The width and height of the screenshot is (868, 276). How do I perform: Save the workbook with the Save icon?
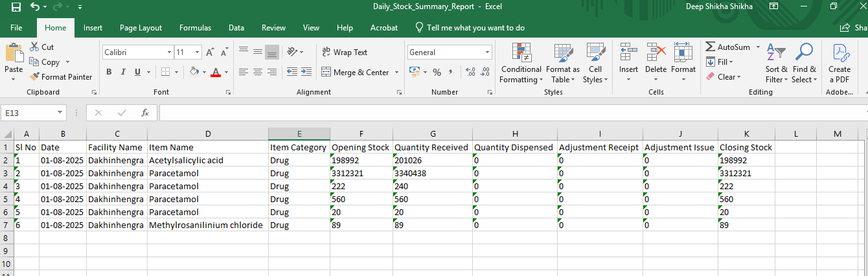point(16,7)
